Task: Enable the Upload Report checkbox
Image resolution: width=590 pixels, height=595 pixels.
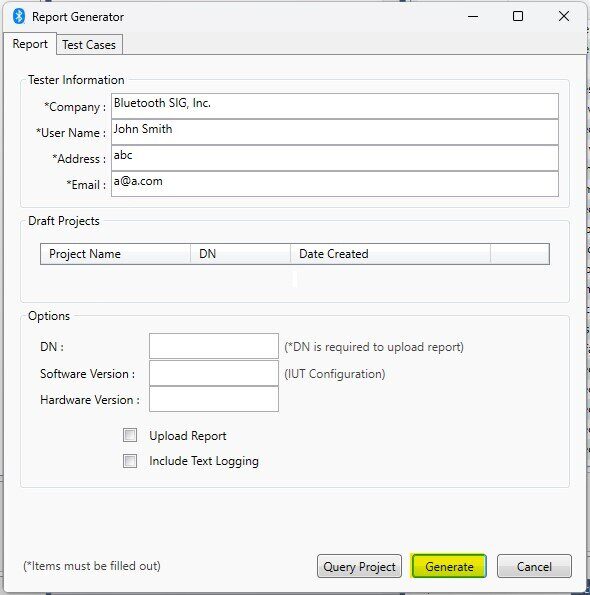Action: pyautogui.click(x=130, y=435)
